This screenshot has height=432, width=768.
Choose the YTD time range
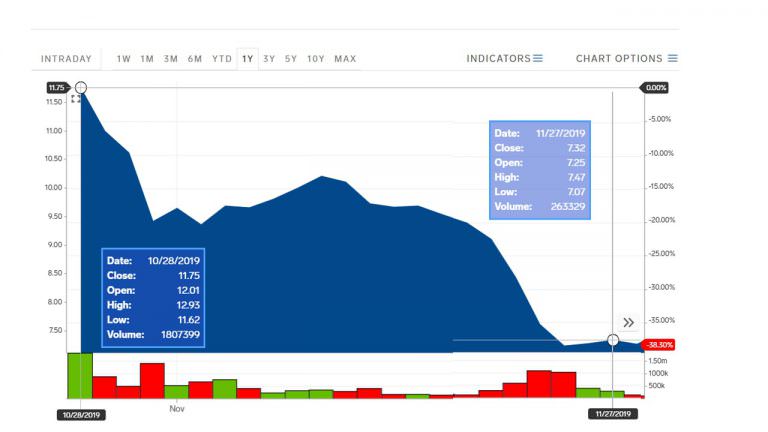tap(222, 59)
